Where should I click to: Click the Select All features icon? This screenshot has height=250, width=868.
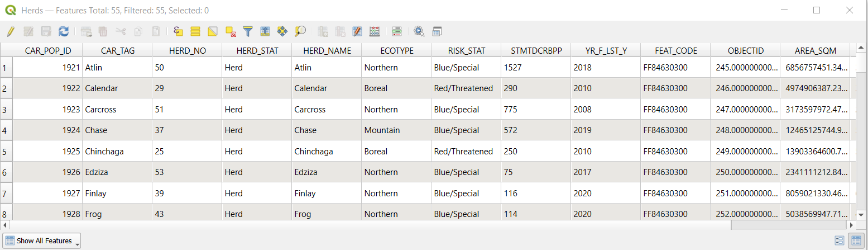195,31
